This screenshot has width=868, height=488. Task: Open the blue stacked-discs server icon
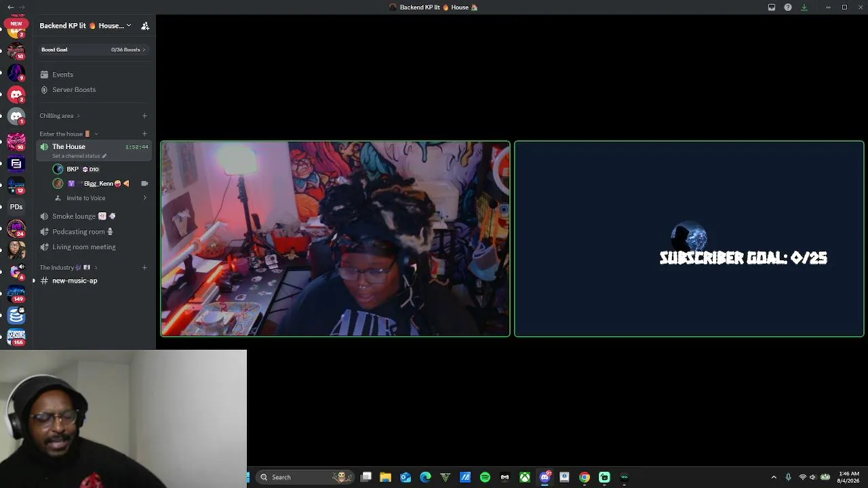point(16,316)
